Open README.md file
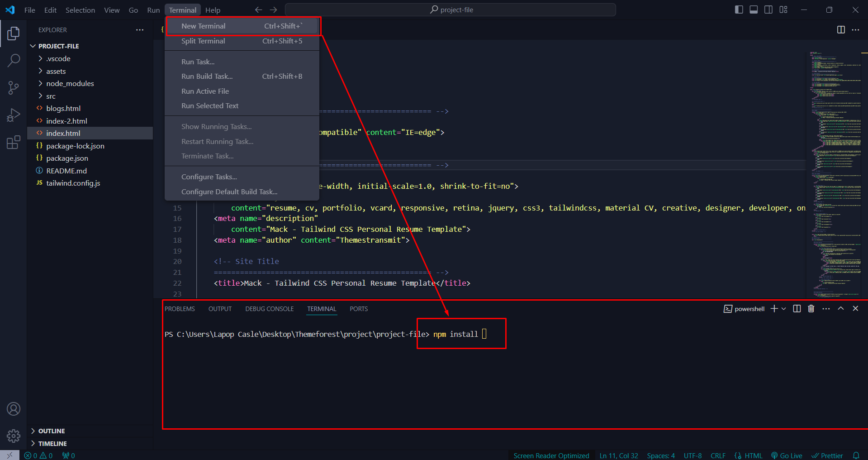Viewport: 868px width, 460px height. (90, 171)
